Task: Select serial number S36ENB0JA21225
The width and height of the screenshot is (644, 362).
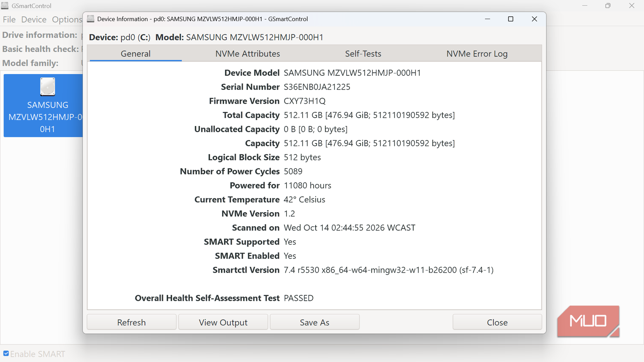Action: click(x=317, y=87)
